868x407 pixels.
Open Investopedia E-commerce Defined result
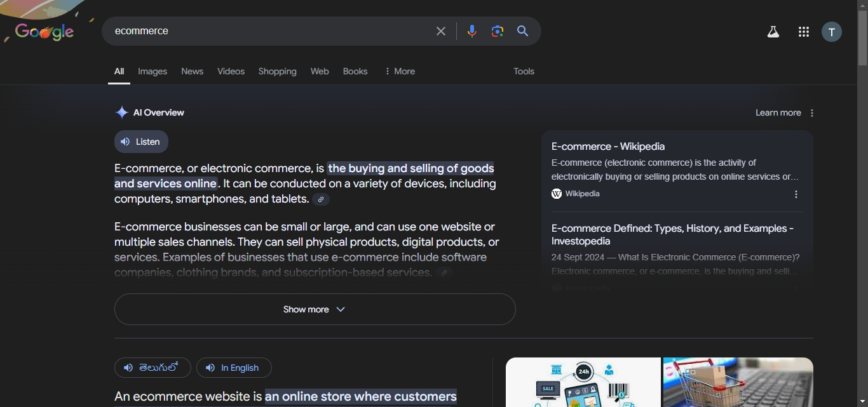pyautogui.click(x=672, y=235)
